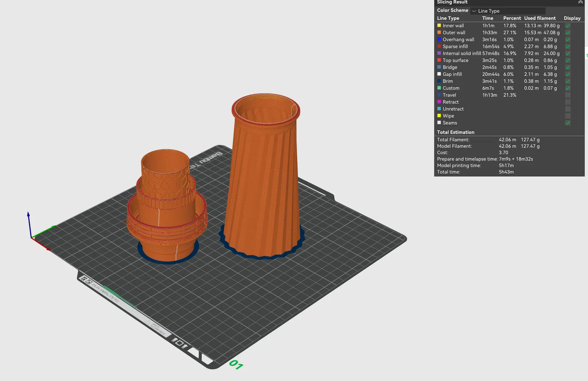This screenshot has height=381, width=588.
Task: Toggle Top surface display checkbox
Action: click(x=568, y=61)
